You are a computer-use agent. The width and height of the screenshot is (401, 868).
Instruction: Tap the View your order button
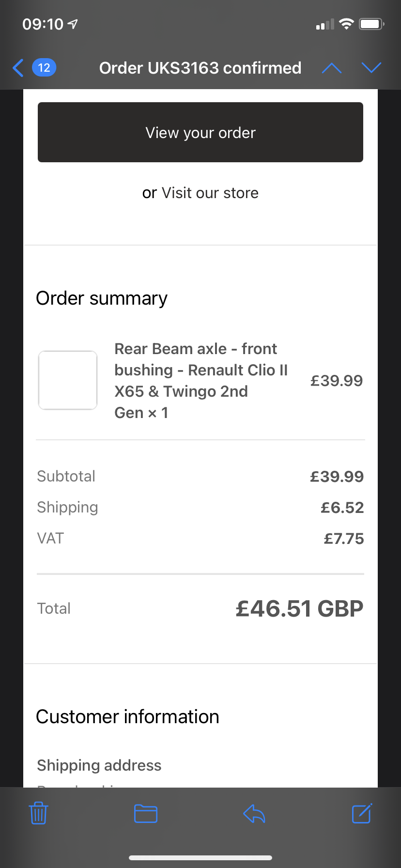coord(200,132)
